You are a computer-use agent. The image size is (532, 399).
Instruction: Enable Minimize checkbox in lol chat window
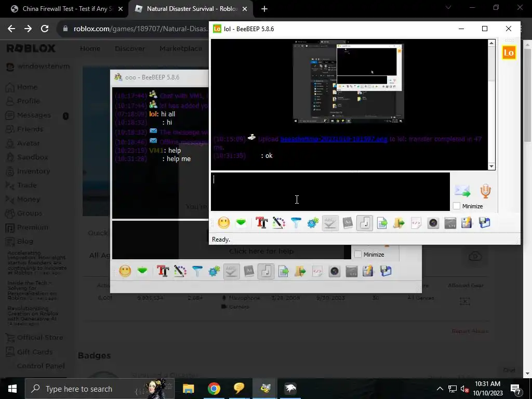[457, 206]
